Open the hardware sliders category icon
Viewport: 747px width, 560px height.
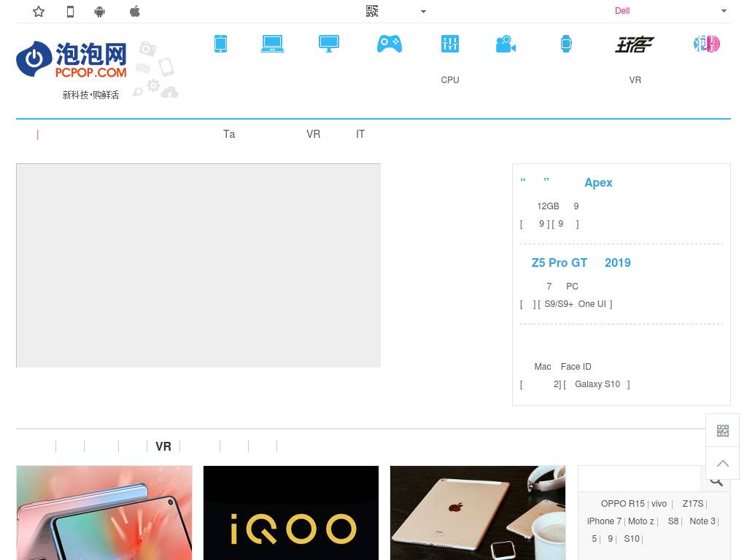click(x=449, y=44)
